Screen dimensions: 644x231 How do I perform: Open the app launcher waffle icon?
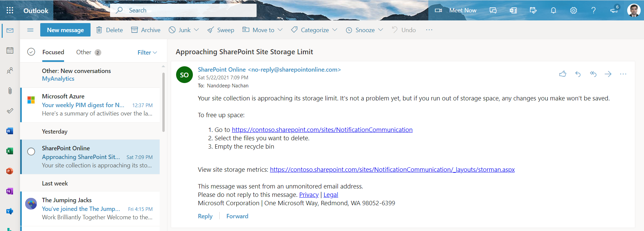(x=10, y=10)
